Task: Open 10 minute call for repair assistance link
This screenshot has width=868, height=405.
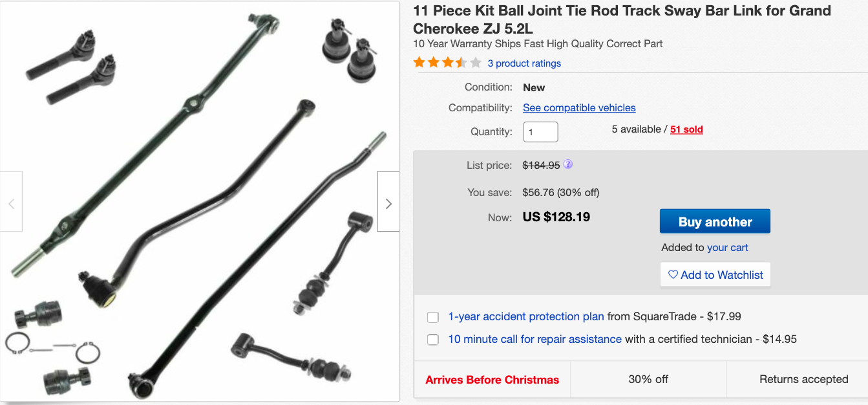Action: (535, 339)
